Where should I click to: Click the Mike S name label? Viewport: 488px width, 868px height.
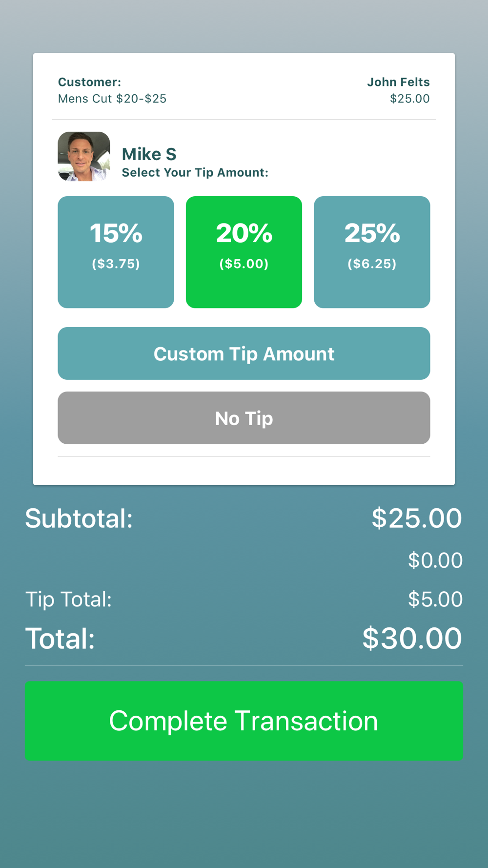click(149, 154)
